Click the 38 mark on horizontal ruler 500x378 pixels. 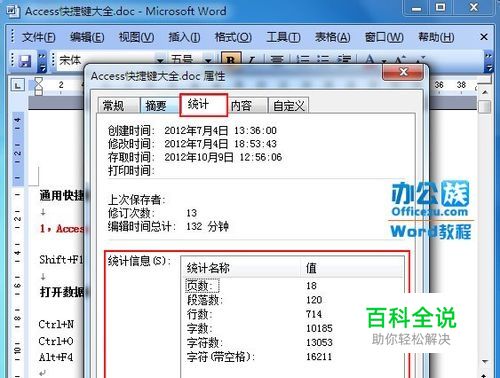[x=461, y=85]
